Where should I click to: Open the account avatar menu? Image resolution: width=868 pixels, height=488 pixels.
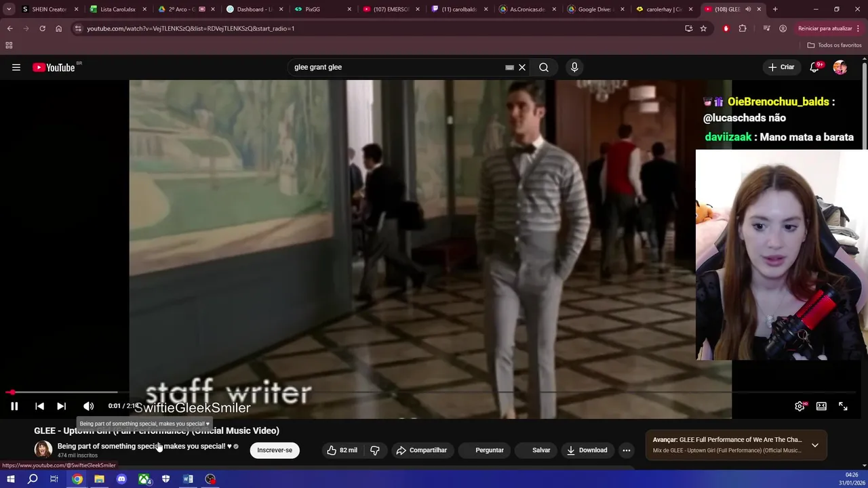coord(840,67)
